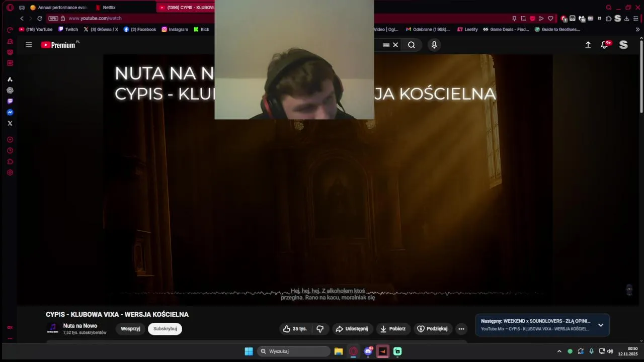Image resolution: width=644 pixels, height=362 pixels.
Task: Expand the Następny playlist panel chevron
Action: pos(601,325)
